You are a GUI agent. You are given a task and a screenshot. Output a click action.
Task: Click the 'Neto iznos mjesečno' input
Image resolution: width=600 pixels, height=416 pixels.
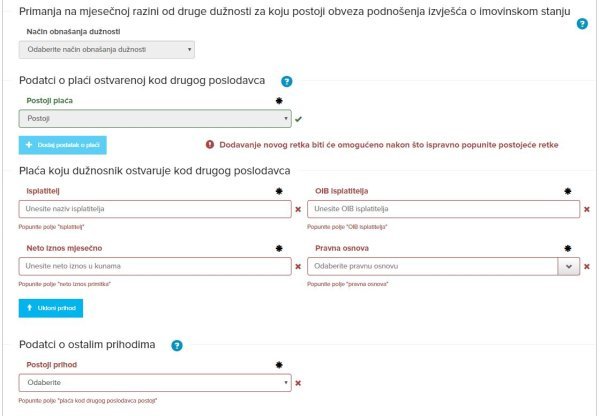pos(155,267)
